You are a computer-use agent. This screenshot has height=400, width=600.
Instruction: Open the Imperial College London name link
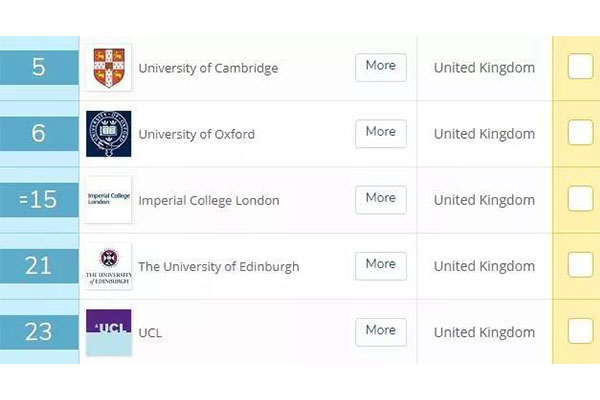[209, 201]
